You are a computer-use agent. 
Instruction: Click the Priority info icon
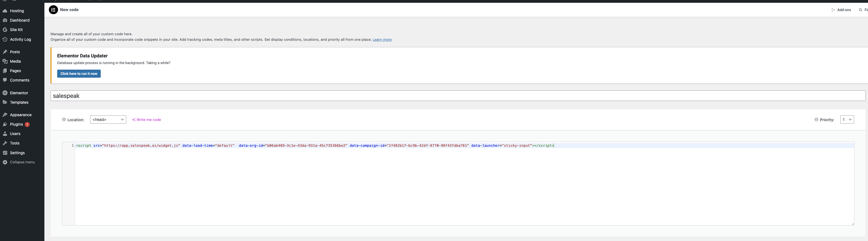816,120
